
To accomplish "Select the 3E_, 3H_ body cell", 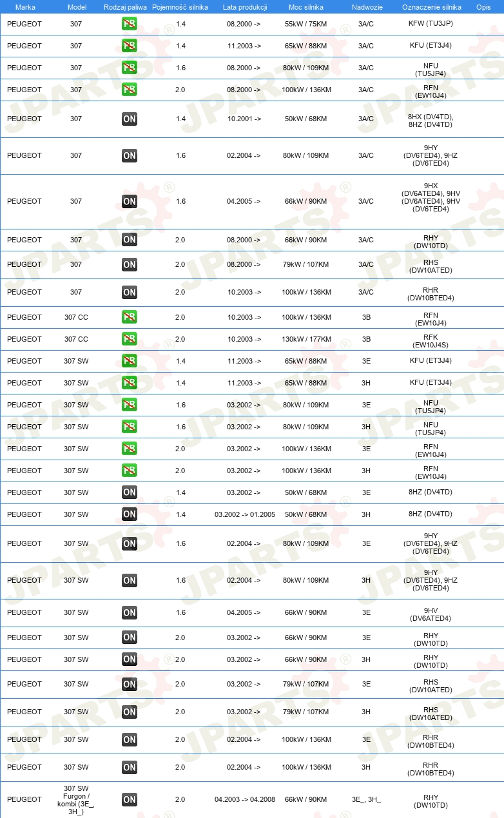I will coord(366,799).
